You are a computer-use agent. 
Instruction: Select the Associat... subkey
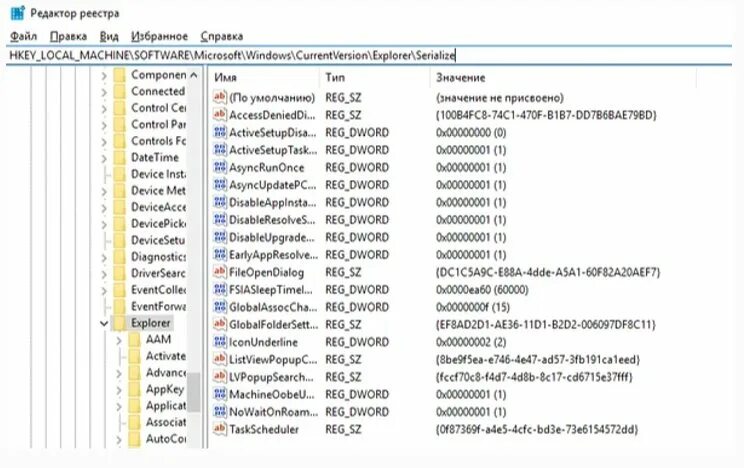click(x=166, y=422)
